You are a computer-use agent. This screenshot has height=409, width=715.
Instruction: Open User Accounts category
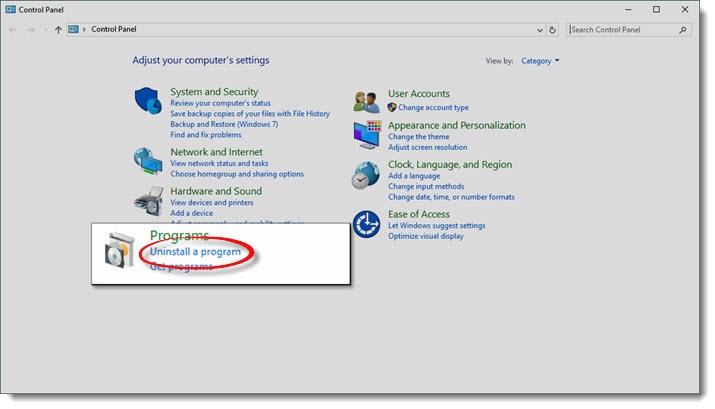tap(419, 93)
